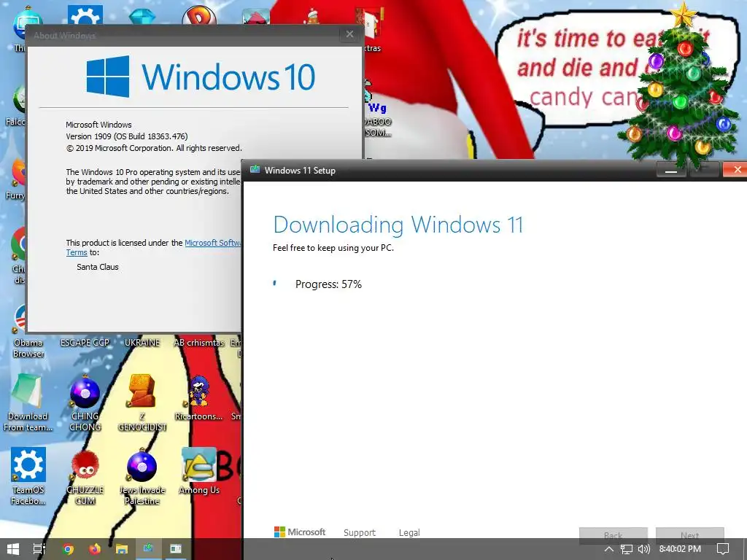Select the Ricartoons desktop icon

[198, 398]
